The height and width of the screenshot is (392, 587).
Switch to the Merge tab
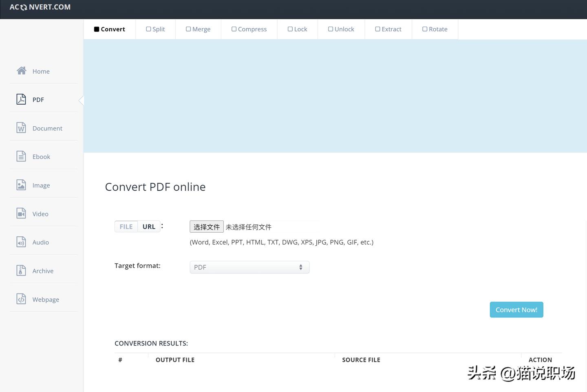(x=198, y=29)
